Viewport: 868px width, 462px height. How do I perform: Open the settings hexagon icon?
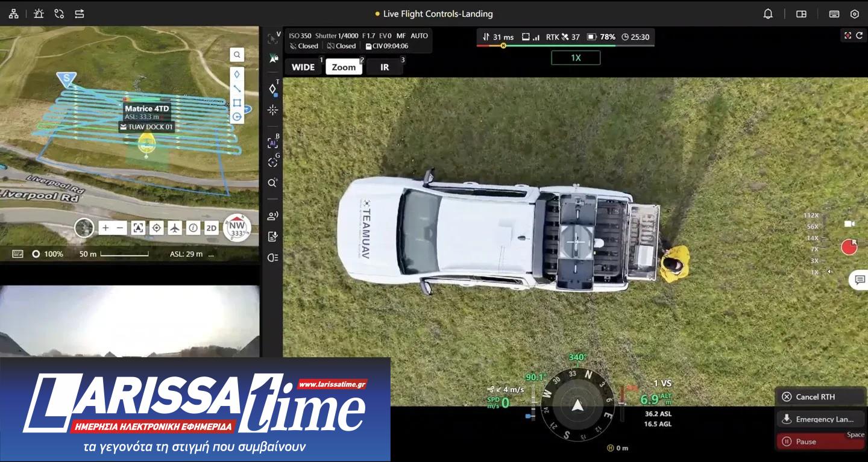coord(854,14)
